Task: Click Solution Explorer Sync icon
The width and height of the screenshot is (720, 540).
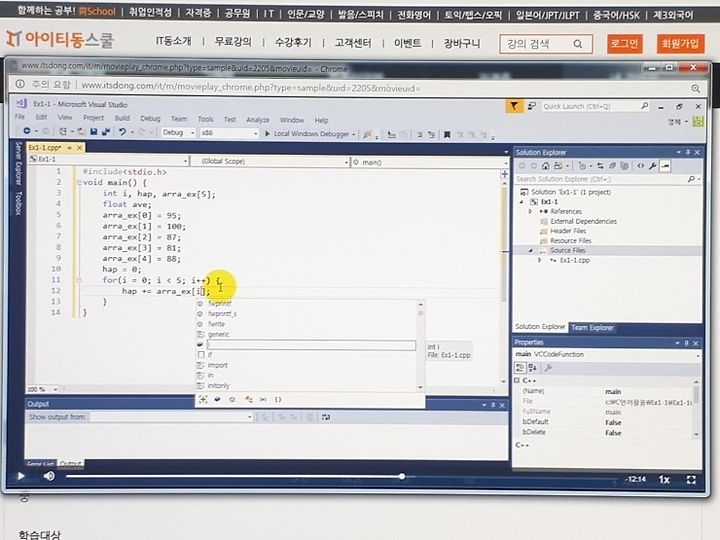Action: [601, 166]
